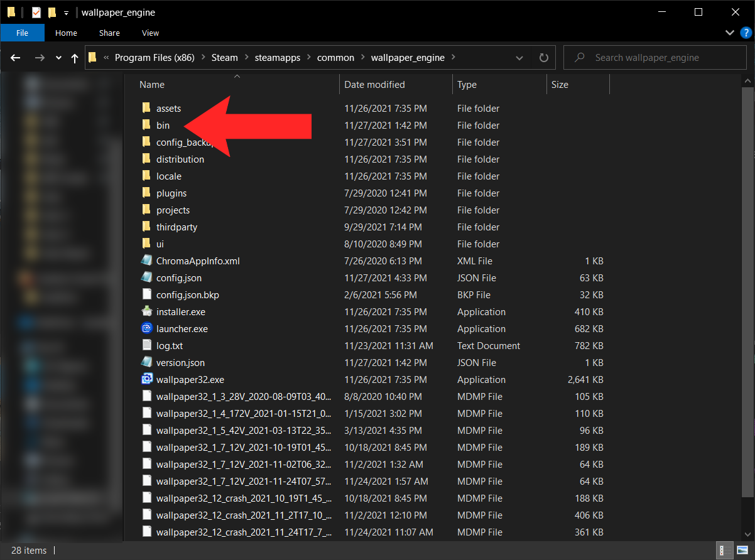
Task: Select the installer.exe file icon
Action: pos(146,311)
